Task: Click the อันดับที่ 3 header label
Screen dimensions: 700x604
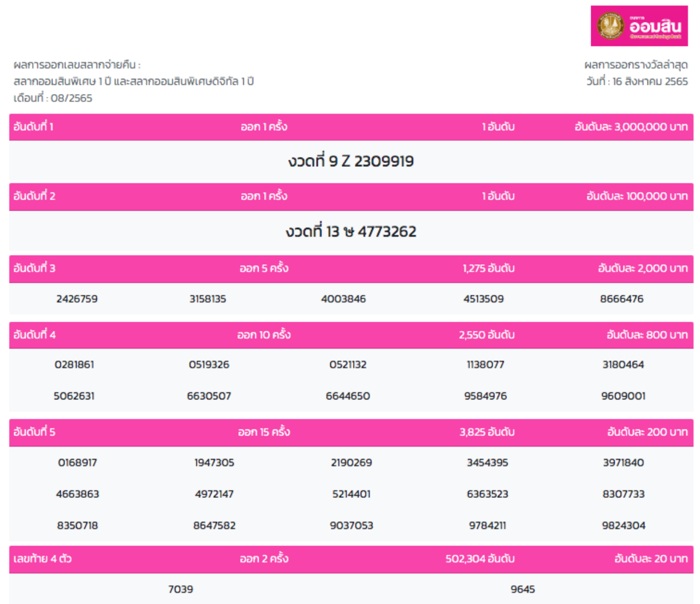Action: [x=34, y=268]
